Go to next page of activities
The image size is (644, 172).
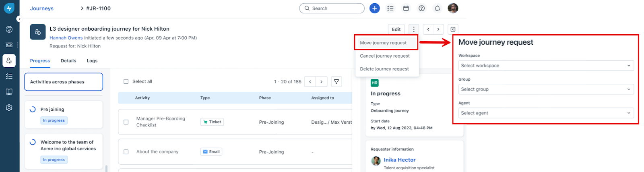coord(321,81)
